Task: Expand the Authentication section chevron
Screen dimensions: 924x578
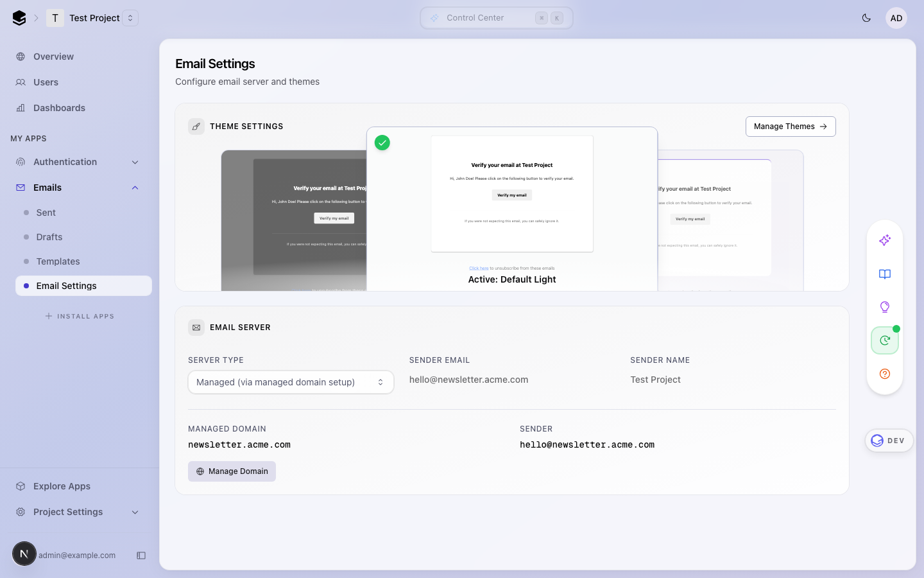Action: click(135, 162)
